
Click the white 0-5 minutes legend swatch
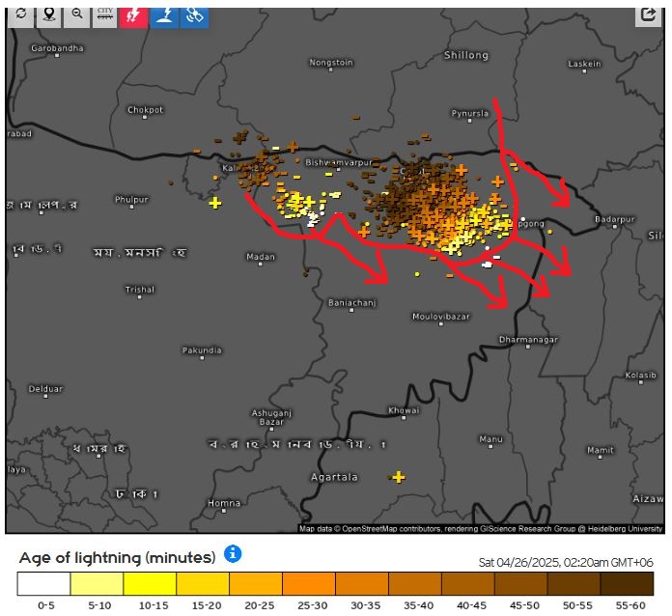click(43, 583)
